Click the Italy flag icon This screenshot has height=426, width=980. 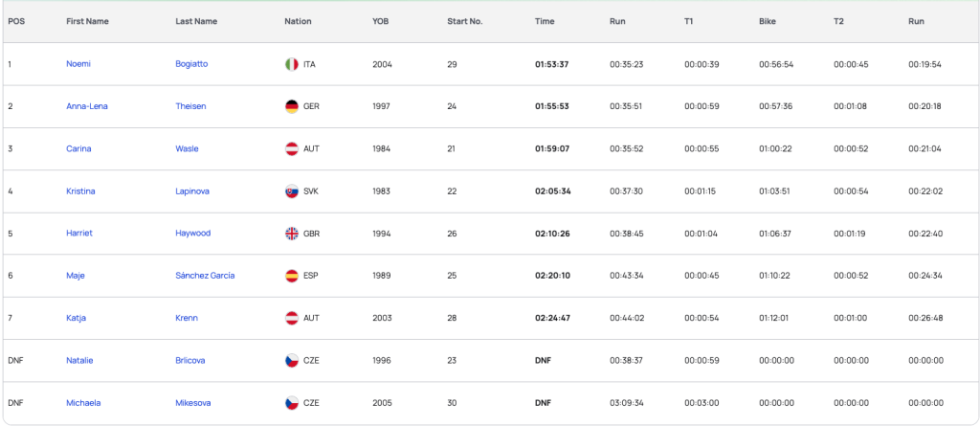(291, 64)
